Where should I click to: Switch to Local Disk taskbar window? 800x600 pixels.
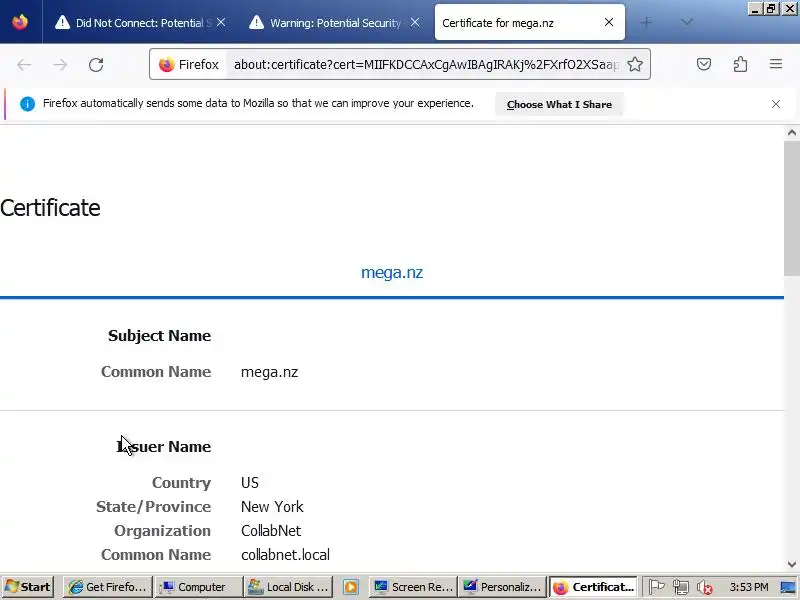[x=288, y=587]
